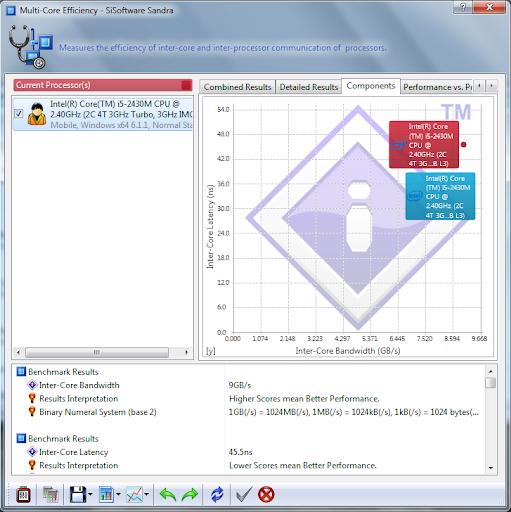
Task: Click the processor user avatar icon
Action: [x=37, y=114]
